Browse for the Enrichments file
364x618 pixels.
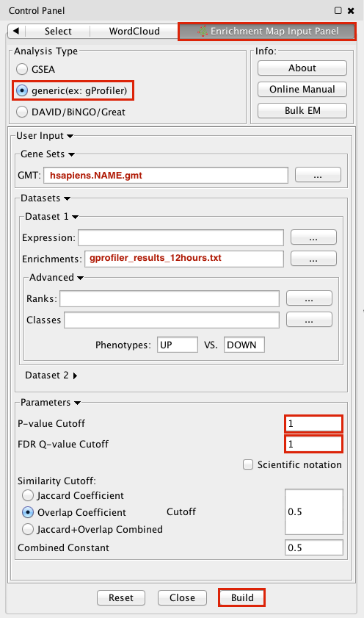[313, 259]
